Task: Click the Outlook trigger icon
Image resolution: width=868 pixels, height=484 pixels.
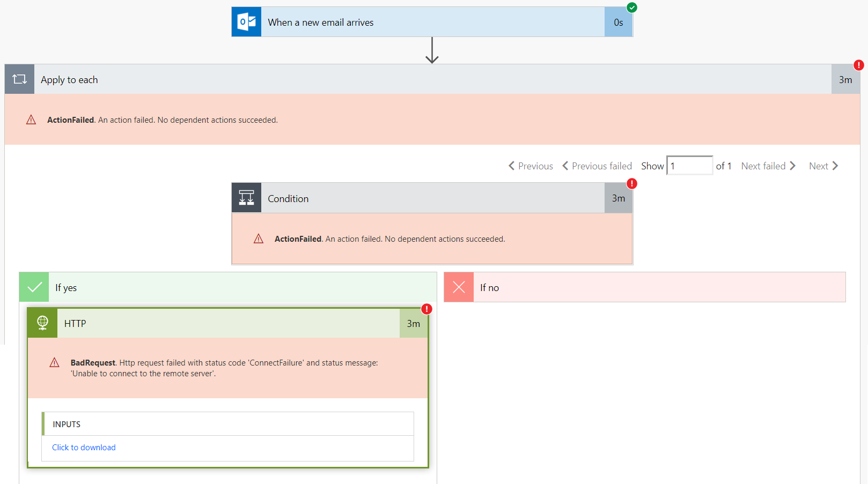Action: point(246,22)
